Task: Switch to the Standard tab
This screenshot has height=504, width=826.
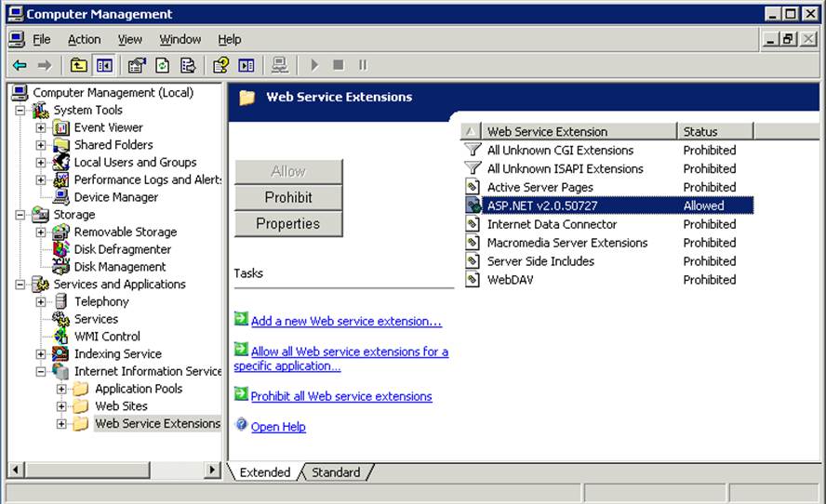Action: 336,472
